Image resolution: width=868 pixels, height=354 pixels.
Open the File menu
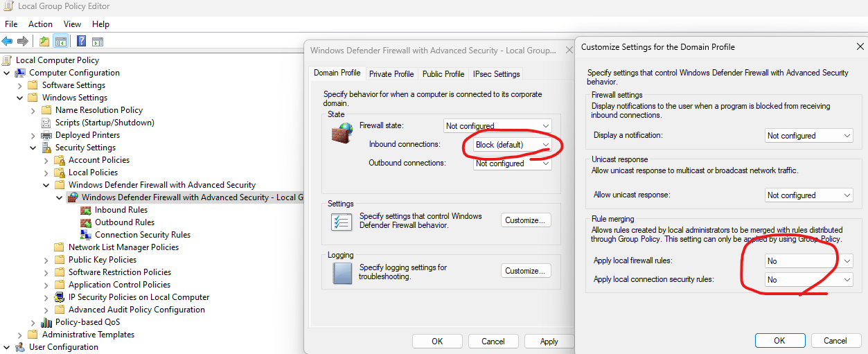11,24
